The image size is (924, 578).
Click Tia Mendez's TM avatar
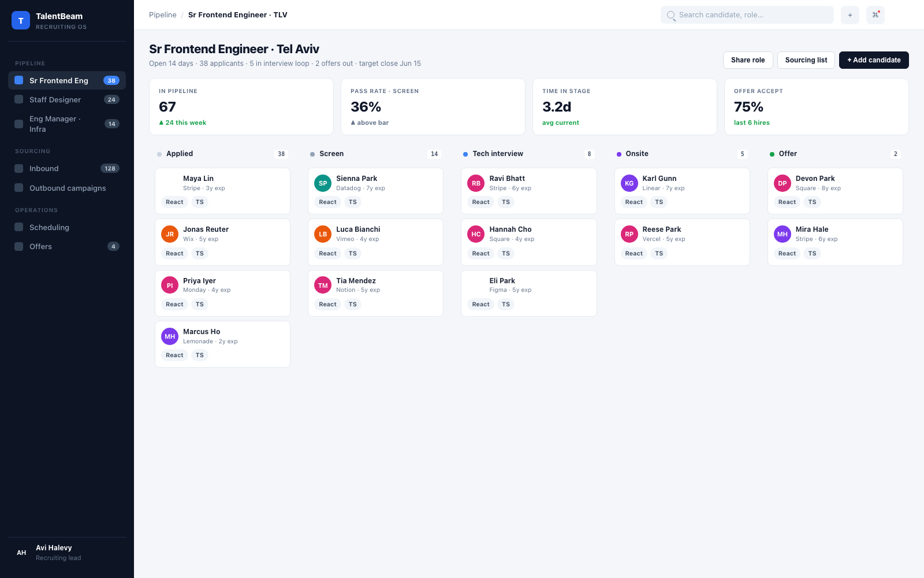pos(323,286)
